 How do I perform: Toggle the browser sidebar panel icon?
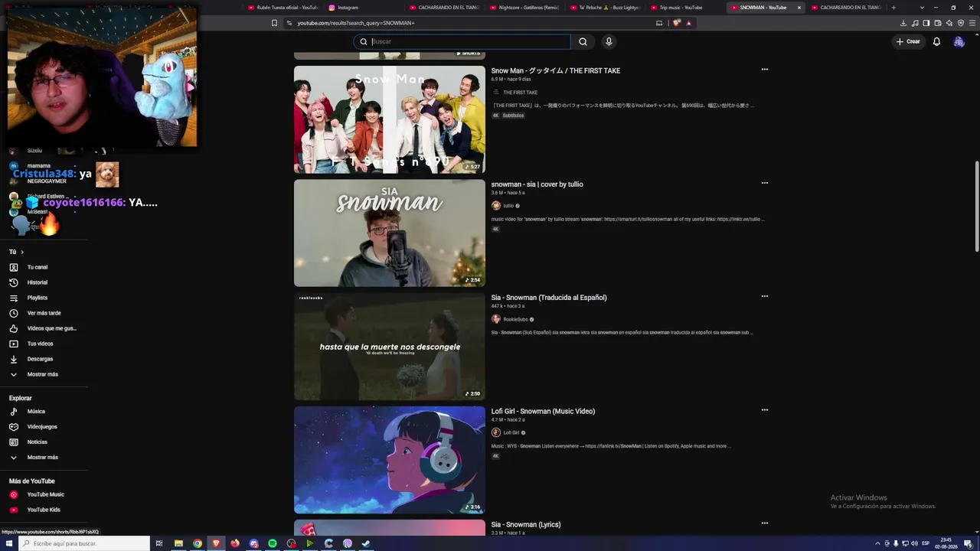[926, 23]
